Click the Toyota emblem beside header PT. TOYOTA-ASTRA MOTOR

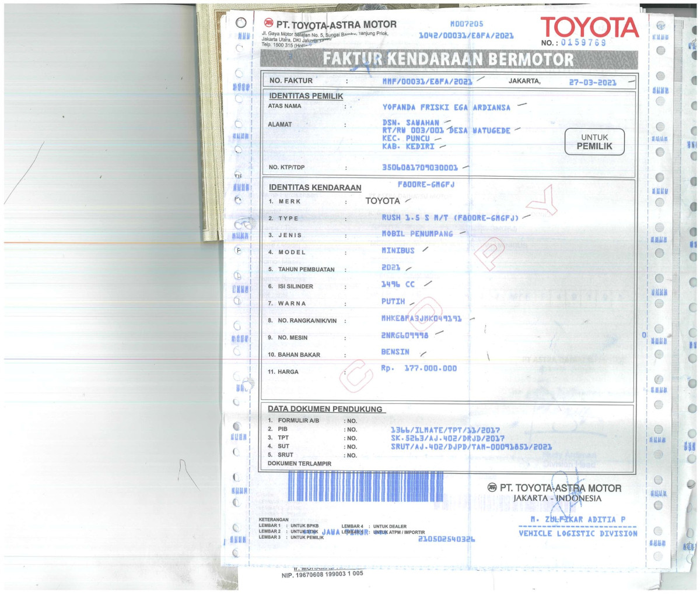tap(268, 24)
